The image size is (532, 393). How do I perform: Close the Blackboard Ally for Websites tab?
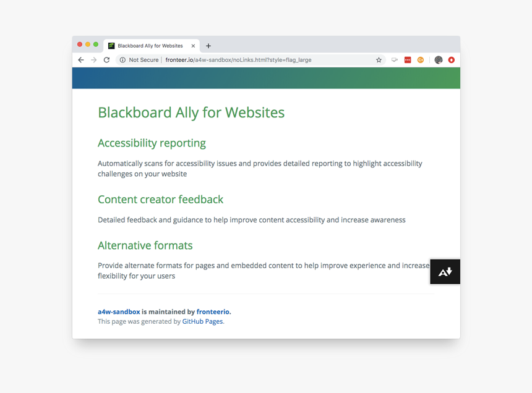[193, 46]
